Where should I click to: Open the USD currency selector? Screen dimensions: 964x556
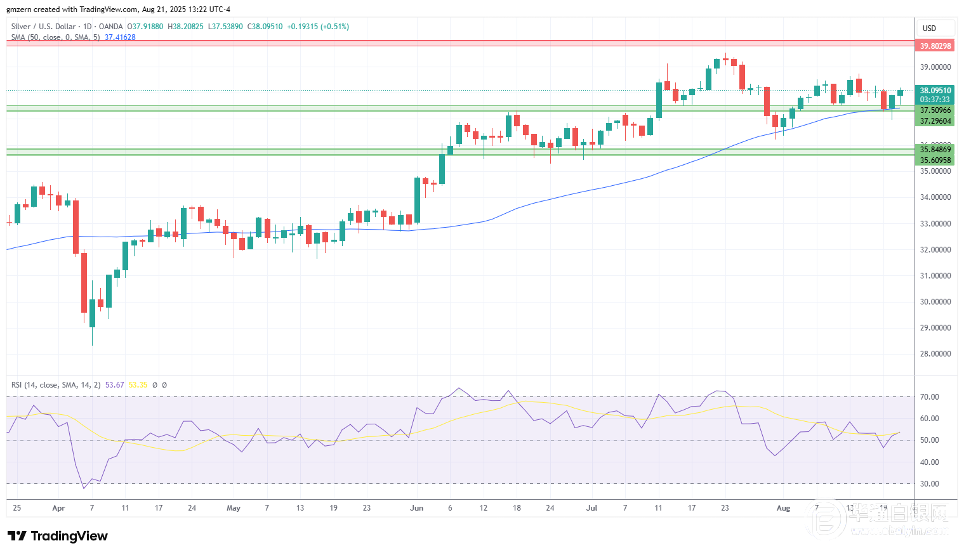pos(929,28)
